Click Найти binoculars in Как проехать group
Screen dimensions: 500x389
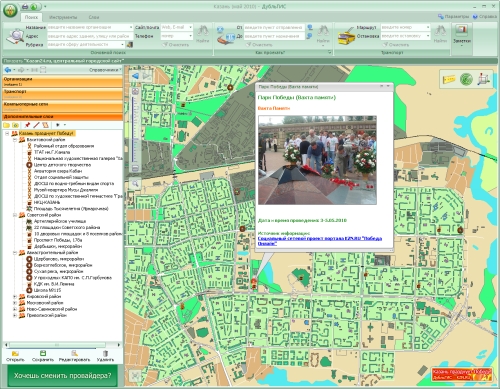[323, 34]
